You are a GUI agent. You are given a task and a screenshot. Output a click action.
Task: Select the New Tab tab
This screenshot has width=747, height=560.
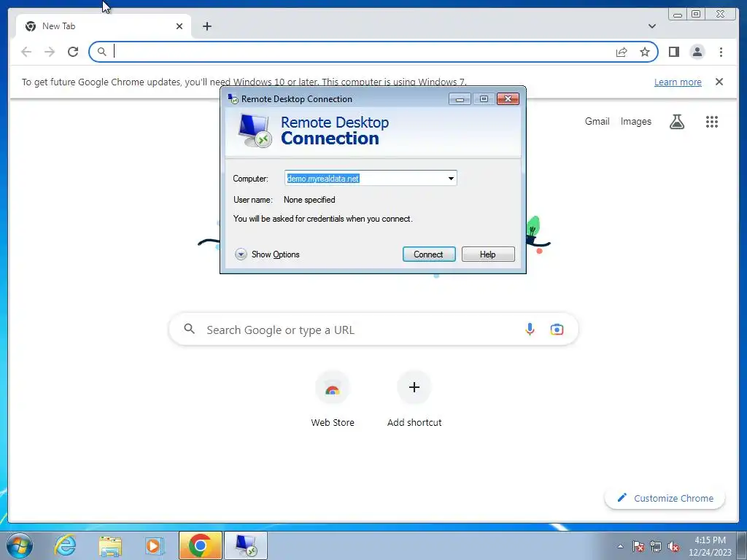(104, 26)
